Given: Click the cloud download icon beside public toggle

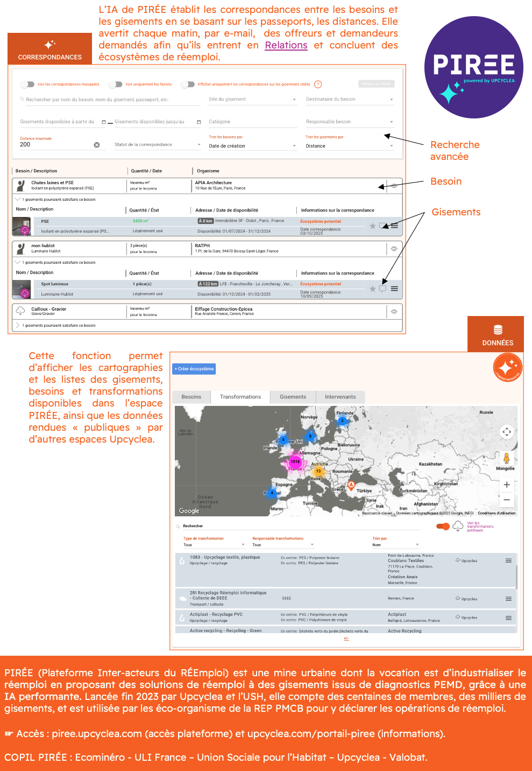Looking at the screenshot, I should (x=458, y=526).
